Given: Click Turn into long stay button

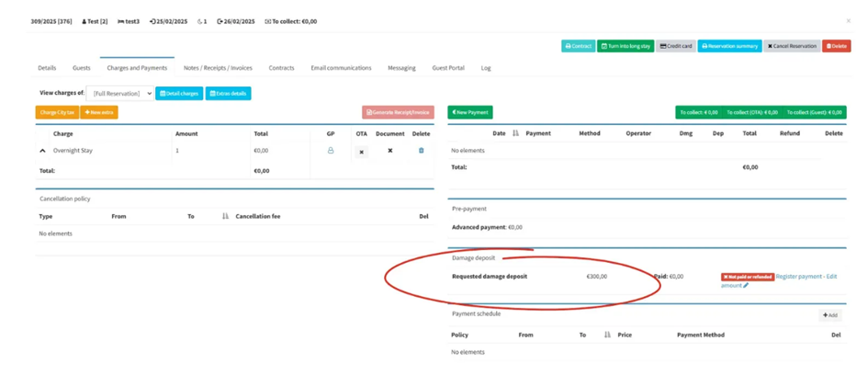Looking at the screenshot, I should tap(626, 47).
